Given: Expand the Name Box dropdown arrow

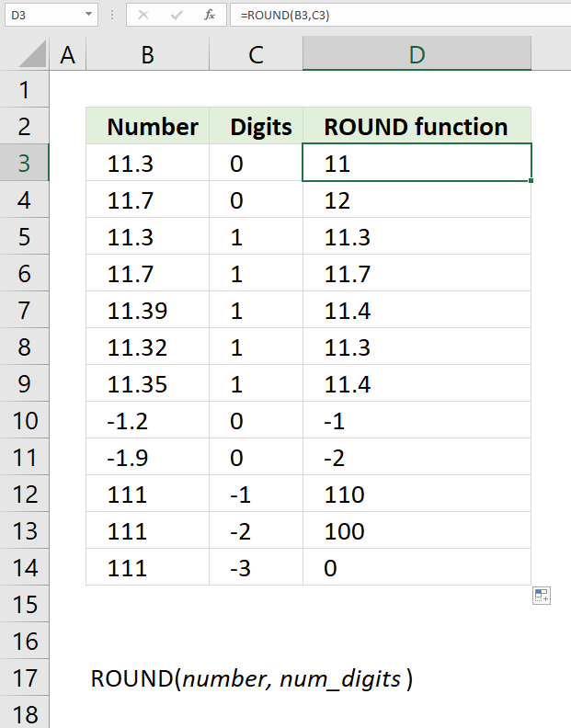Looking at the screenshot, I should click(x=88, y=15).
